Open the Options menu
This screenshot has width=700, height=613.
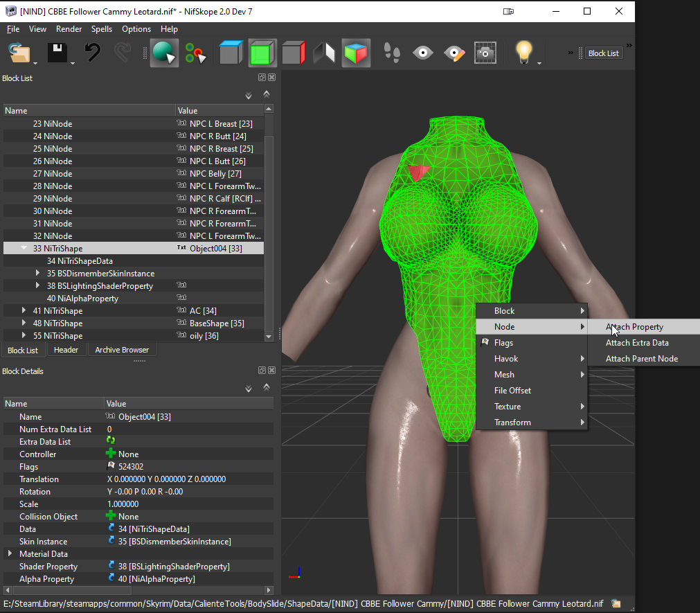[136, 29]
